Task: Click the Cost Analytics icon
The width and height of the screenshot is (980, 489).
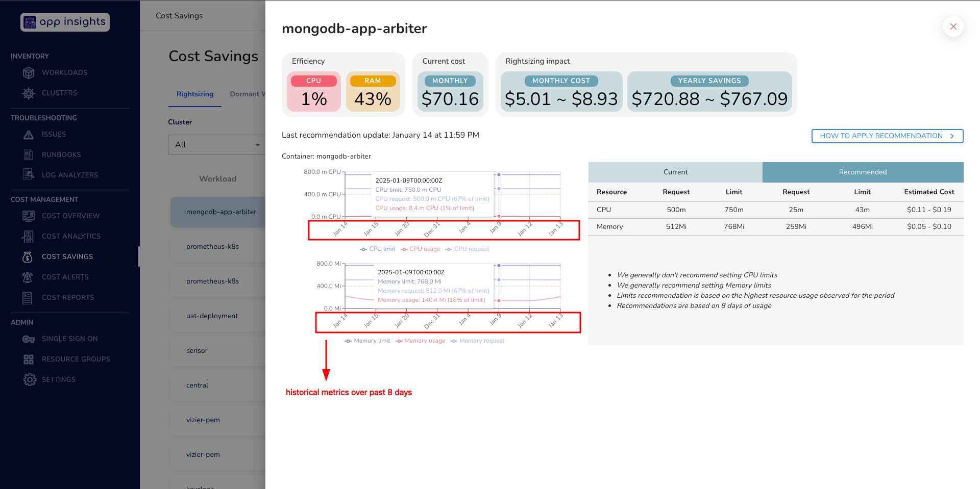Action: pos(29,236)
